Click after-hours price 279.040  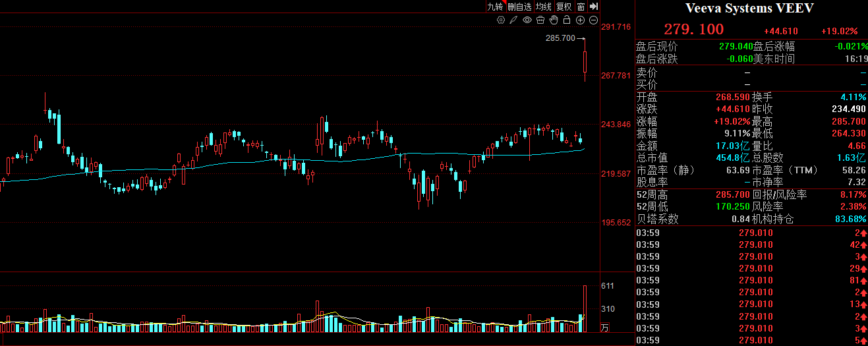pyautogui.click(x=736, y=47)
